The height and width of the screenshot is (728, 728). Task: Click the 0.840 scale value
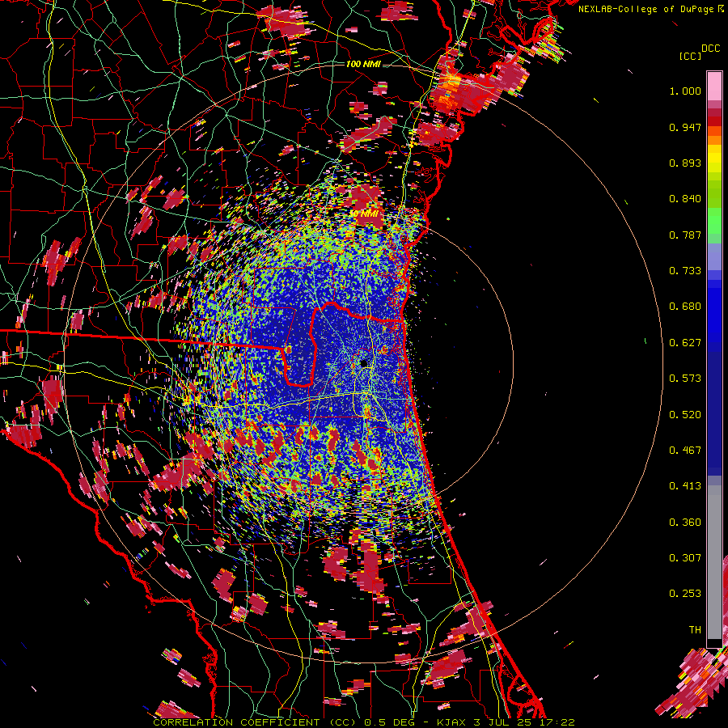pos(685,199)
